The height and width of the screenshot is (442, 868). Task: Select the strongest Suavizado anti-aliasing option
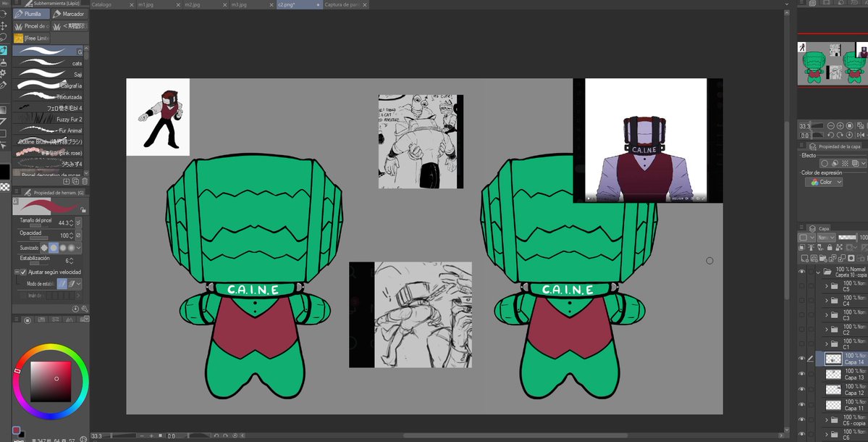(72, 248)
